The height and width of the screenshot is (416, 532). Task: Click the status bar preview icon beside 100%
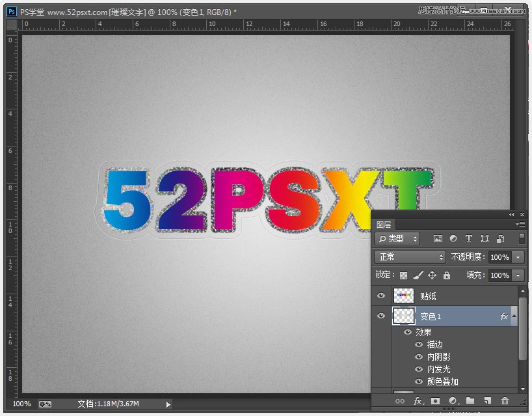(45, 404)
